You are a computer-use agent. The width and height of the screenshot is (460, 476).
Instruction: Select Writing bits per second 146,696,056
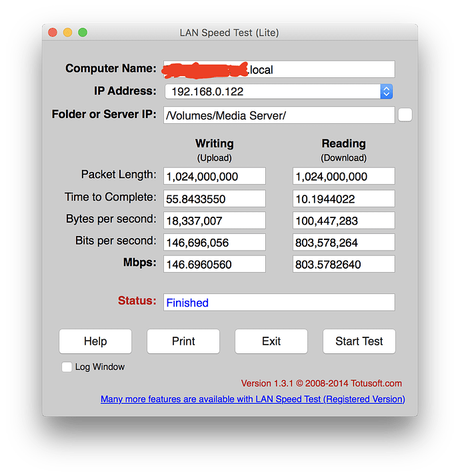click(x=215, y=243)
